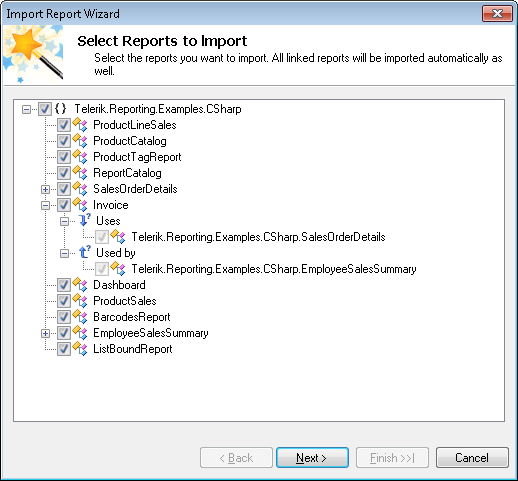This screenshot has height=481, width=518.
Task: Select the ListBoundReport tree label
Action: [133, 349]
